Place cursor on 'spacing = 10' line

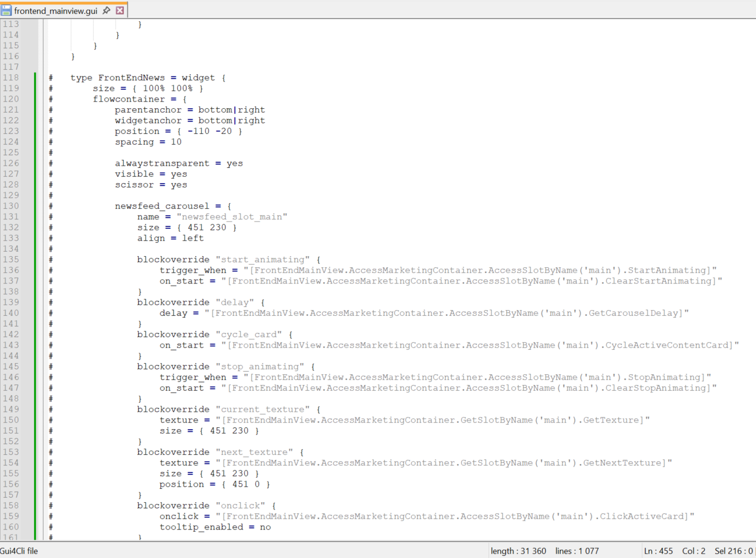click(148, 142)
